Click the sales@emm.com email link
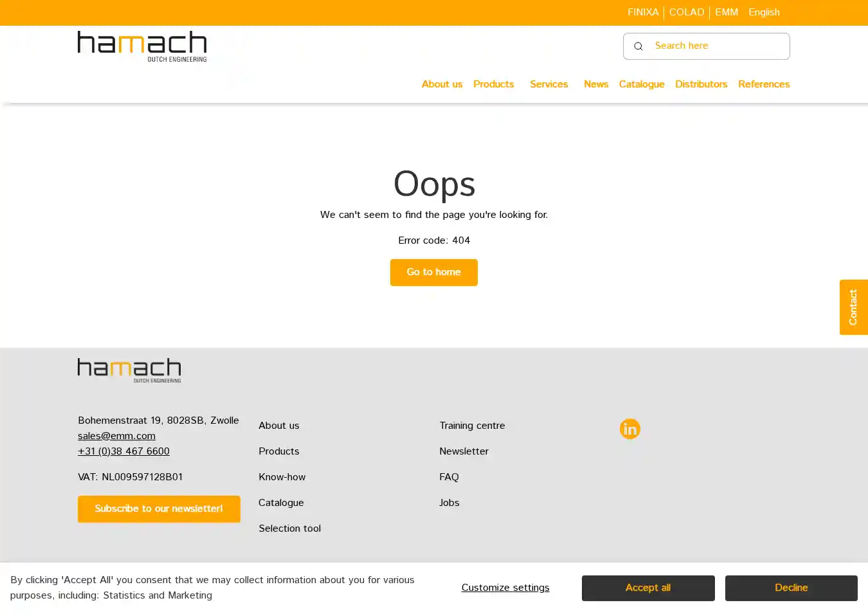The width and height of the screenshot is (868, 614). coord(116,436)
